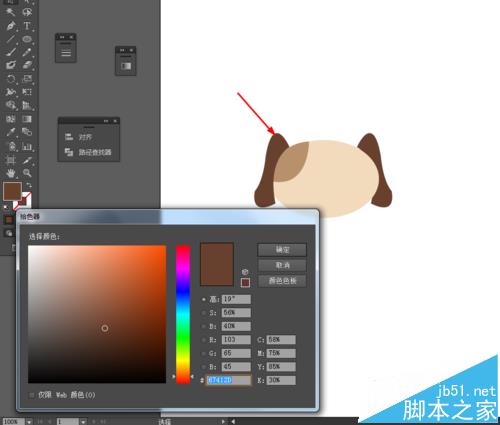
Task: Click the rainbow hue slider bar
Action: (x=183, y=314)
